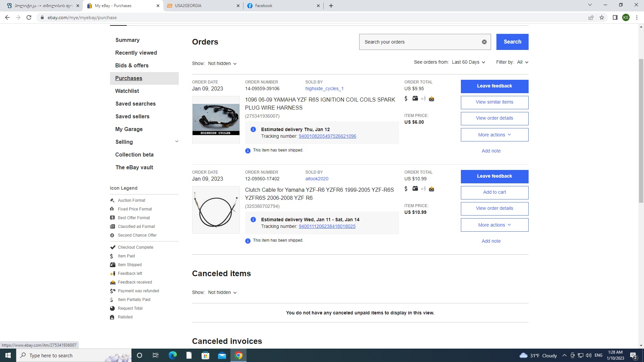The width and height of the screenshot is (644, 362).
Task: Click the clear search field X icon
Action: [x=484, y=42]
